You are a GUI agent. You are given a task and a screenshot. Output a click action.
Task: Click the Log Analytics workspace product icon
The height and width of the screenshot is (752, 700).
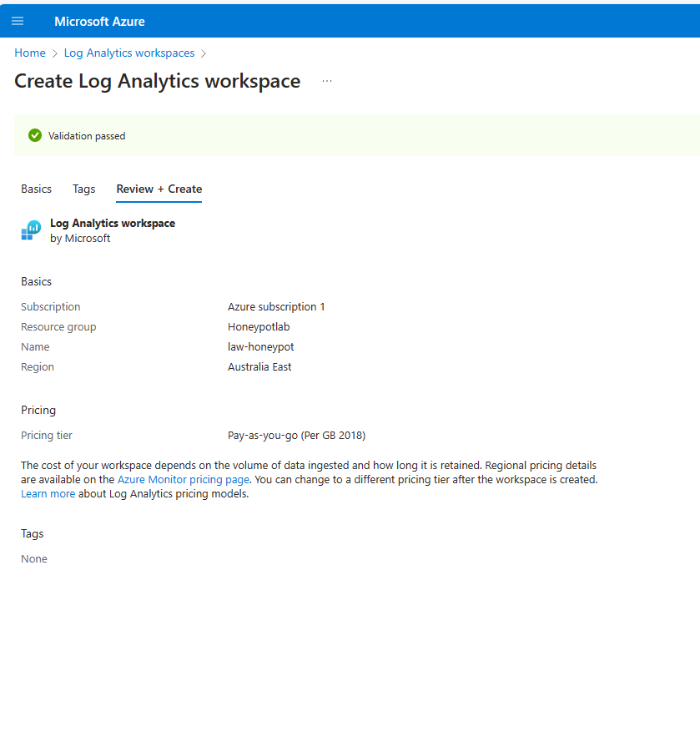[x=31, y=230]
